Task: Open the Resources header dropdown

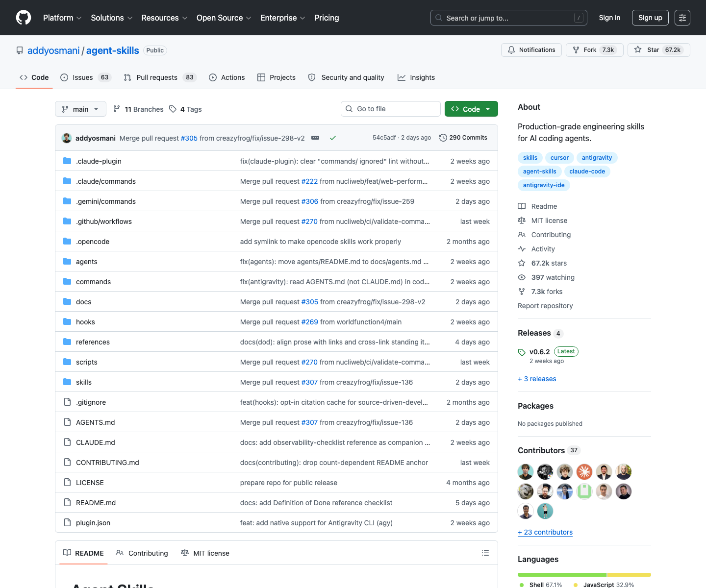Action: 165,18
